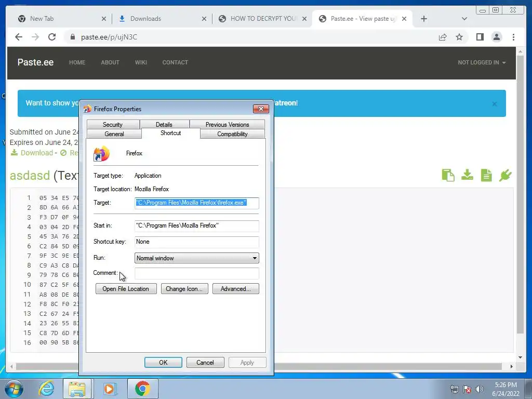Share this page using the share icon
Viewport: 532px width, 399px height.
pyautogui.click(x=443, y=37)
